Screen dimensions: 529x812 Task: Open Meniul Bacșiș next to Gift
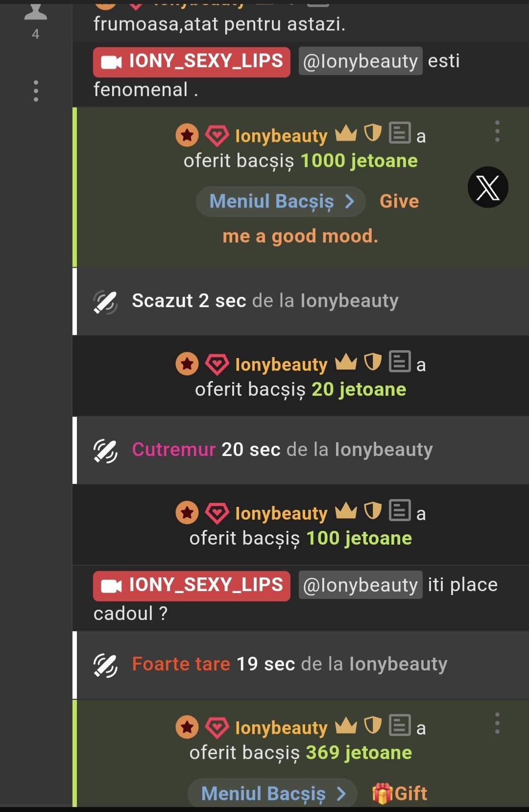pos(273,793)
